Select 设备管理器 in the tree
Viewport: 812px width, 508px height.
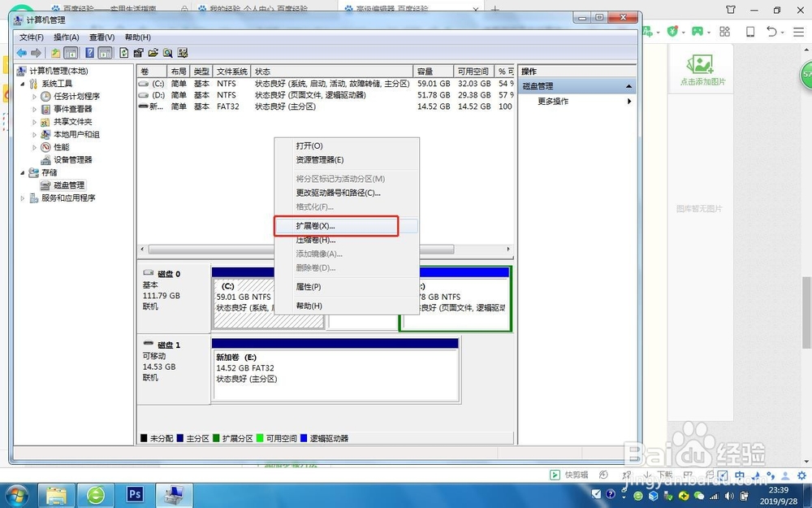72,159
